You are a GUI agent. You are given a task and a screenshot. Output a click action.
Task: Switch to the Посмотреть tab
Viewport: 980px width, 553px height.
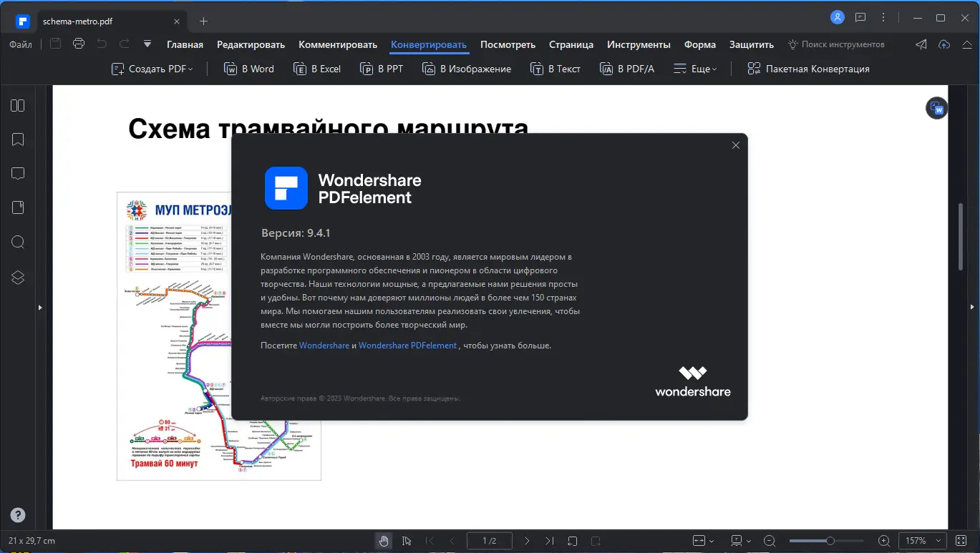coord(508,44)
